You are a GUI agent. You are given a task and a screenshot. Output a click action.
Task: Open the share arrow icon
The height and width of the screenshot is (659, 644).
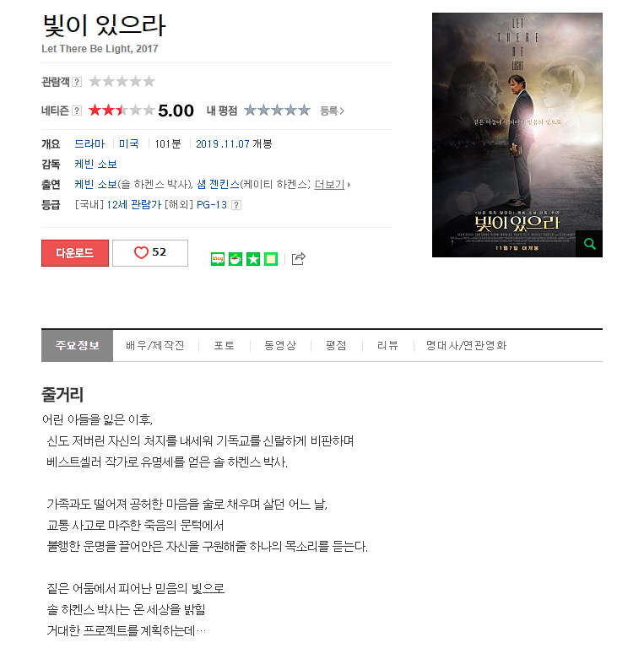pos(298,258)
